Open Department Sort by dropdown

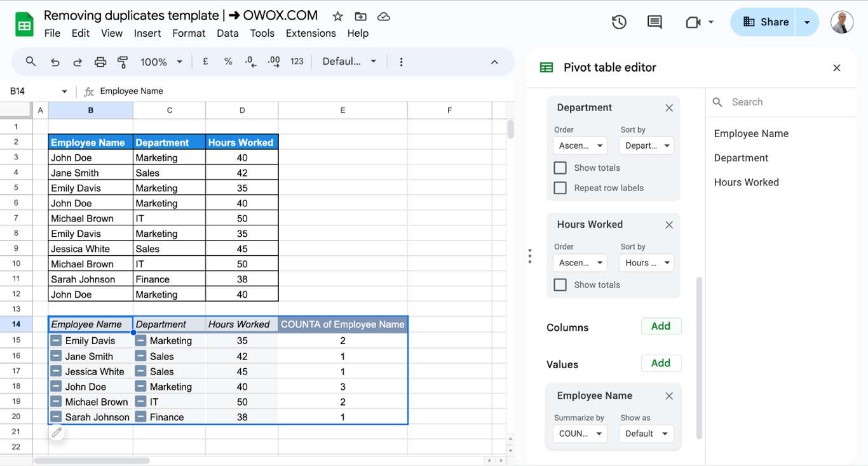click(x=646, y=145)
